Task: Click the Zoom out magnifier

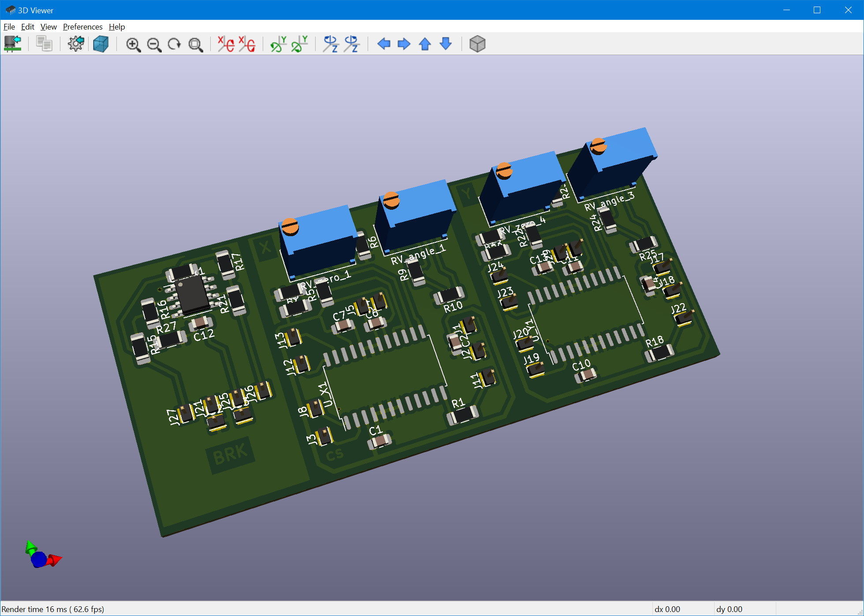Action: 154,45
